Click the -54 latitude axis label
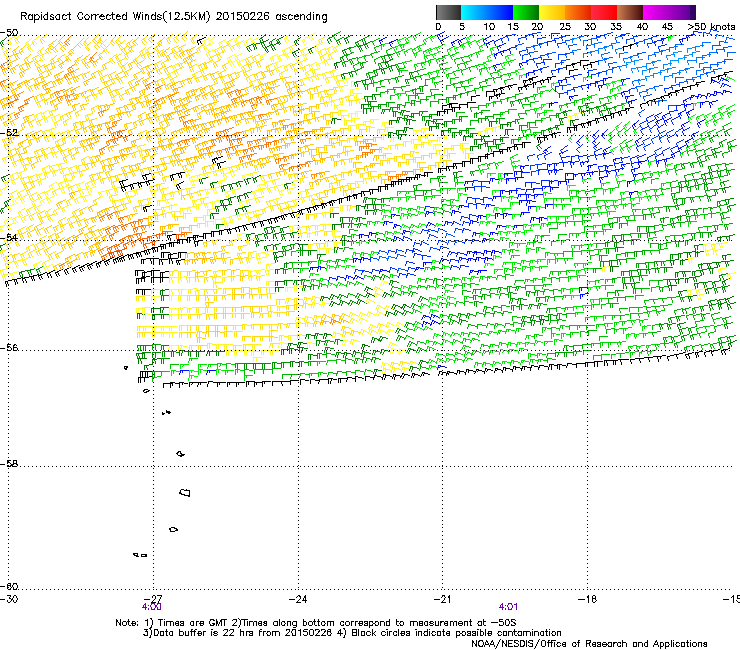740x650 pixels. click(9, 237)
